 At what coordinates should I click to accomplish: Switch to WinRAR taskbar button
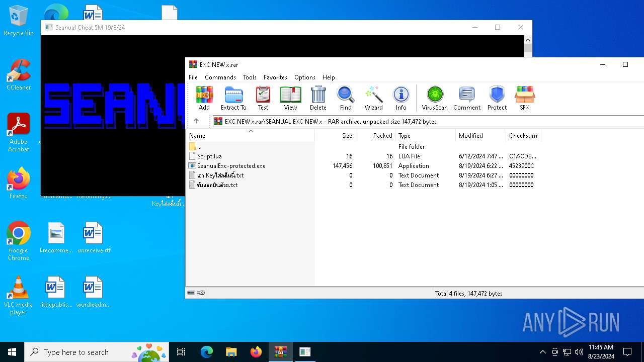coord(280,352)
